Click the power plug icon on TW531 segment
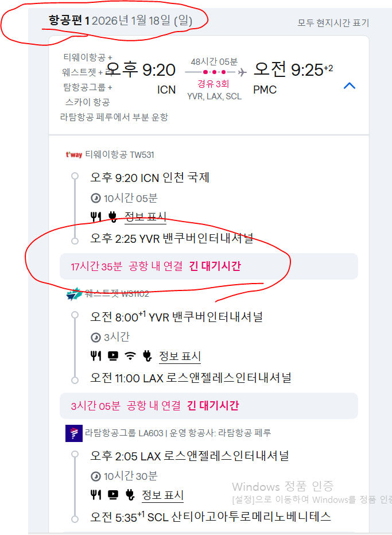This screenshot has width=392, height=535. [112, 216]
